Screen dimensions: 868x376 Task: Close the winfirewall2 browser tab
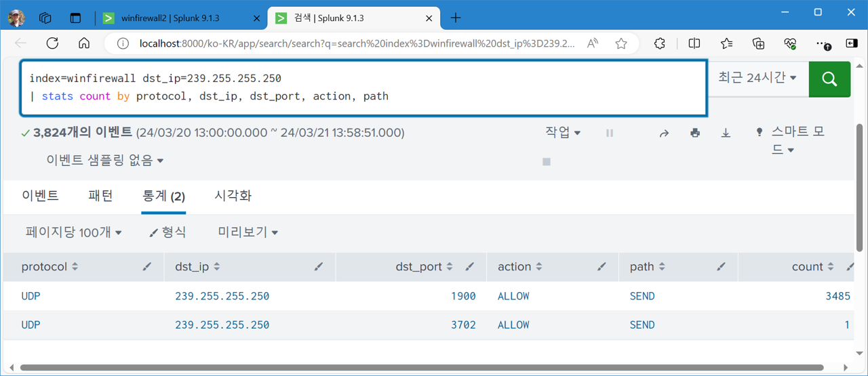pos(256,18)
